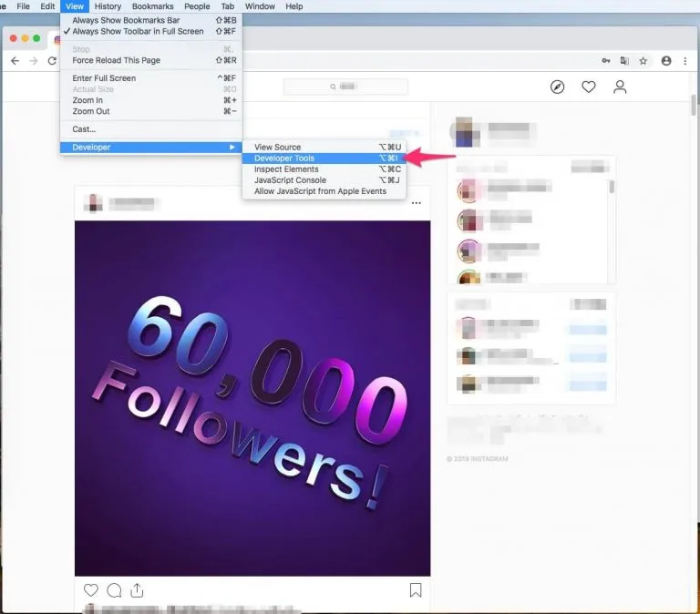The height and width of the screenshot is (614, 700).
Task: Click the post author's avatar
Action: [93, 203]
